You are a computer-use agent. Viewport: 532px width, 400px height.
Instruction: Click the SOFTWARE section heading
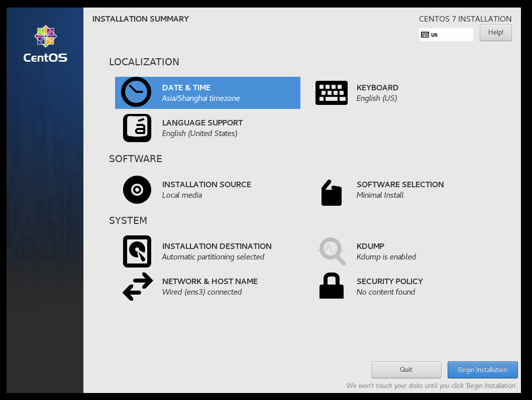tap(135, 159)
